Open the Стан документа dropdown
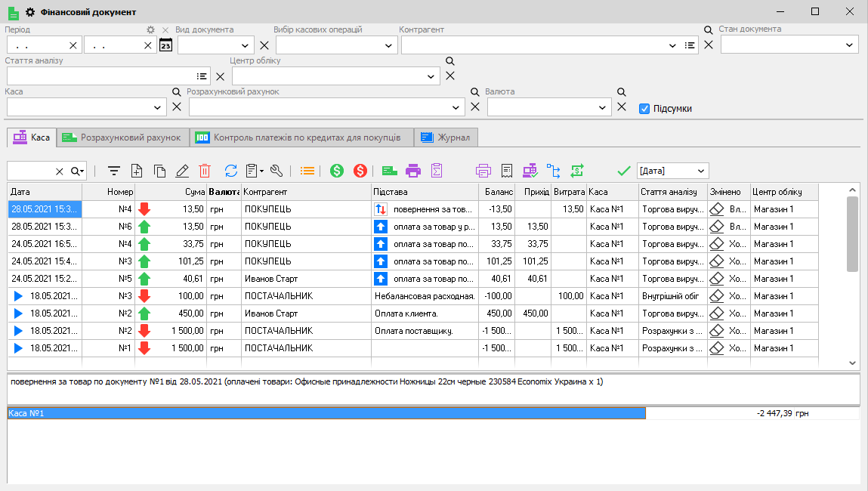 tap(849, 45)
